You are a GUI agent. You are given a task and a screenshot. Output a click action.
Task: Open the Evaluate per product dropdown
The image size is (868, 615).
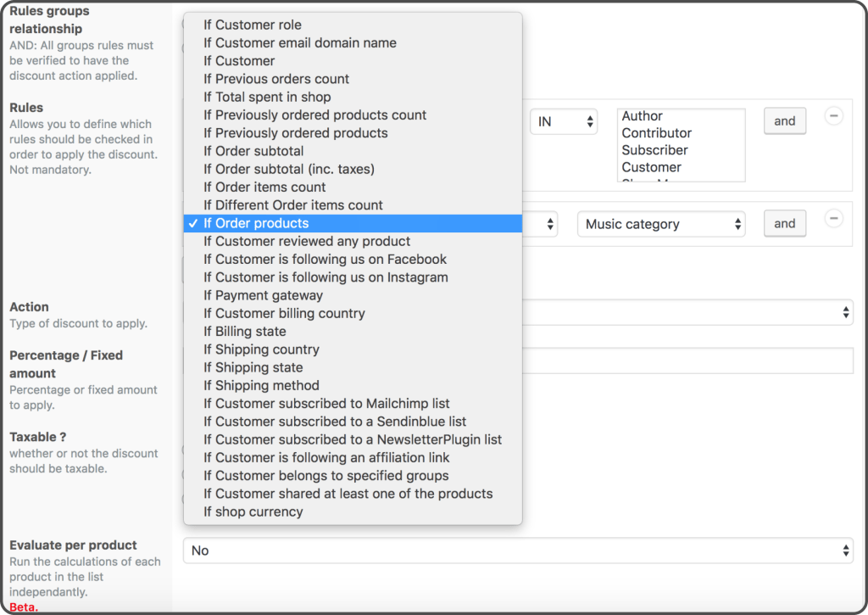pyautogui.click(x=517, y=551)
